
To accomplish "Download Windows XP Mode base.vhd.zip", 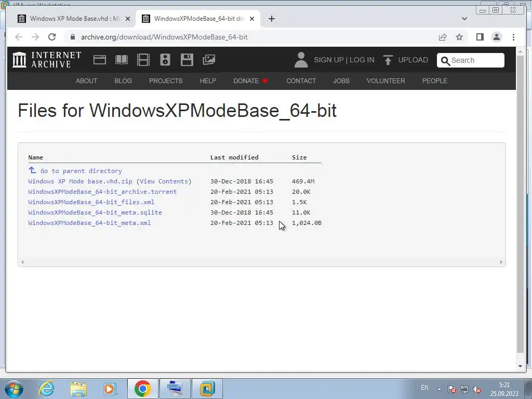I will click(80, 181).
